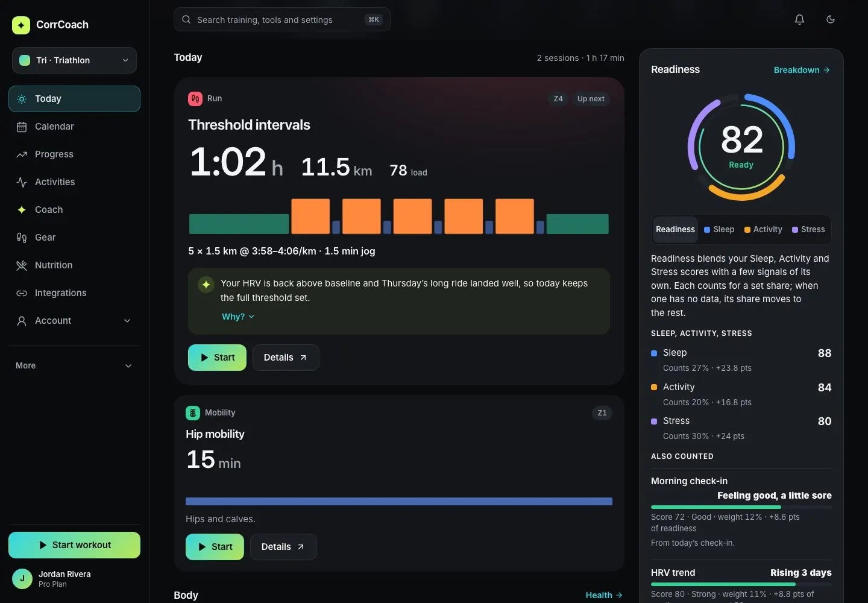The width and height of the screenshot is (868, 603).
Task: Click the Z4 zone badge
Action: pos(558,99)
